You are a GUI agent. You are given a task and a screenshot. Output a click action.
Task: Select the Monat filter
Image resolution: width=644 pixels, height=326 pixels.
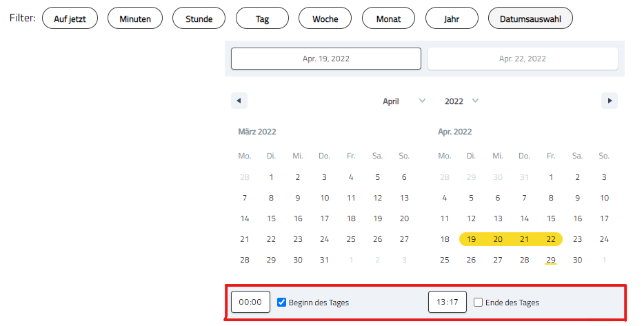click(388, 19)
